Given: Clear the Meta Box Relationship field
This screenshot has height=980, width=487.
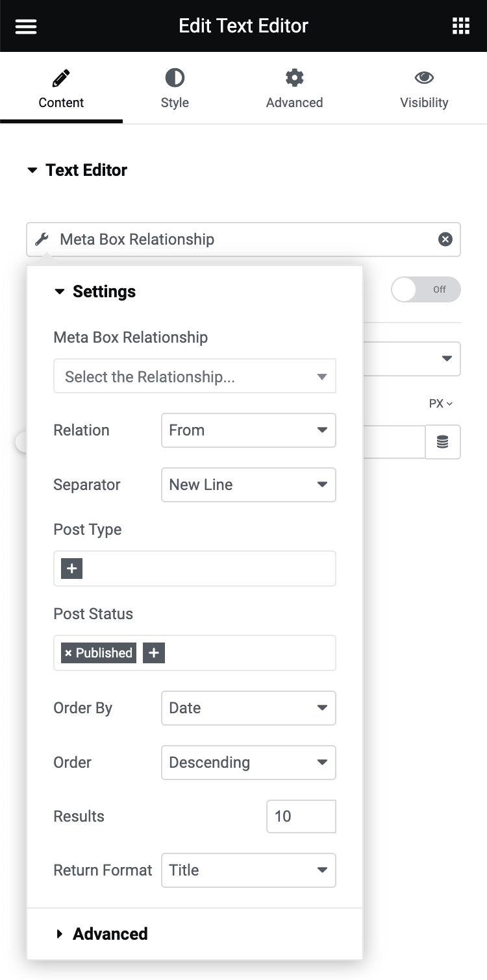Looking at the screenshot, I should [x=445, y=239].
